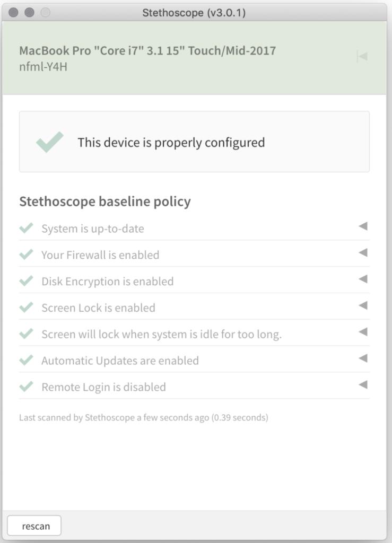This screenshot has width=392, height=543.
Task: Click the MacBook Pro device name heading
Action: tap(147, 51)
